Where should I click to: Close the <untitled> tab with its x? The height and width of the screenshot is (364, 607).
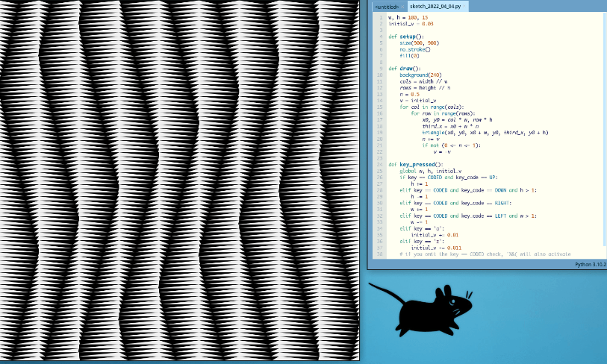[x=402, y=6]
